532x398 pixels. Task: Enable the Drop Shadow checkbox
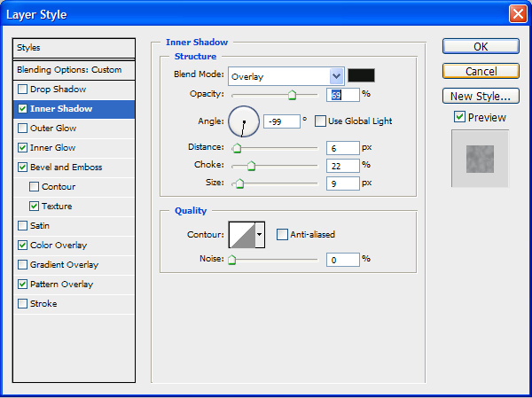coord(22,90)
